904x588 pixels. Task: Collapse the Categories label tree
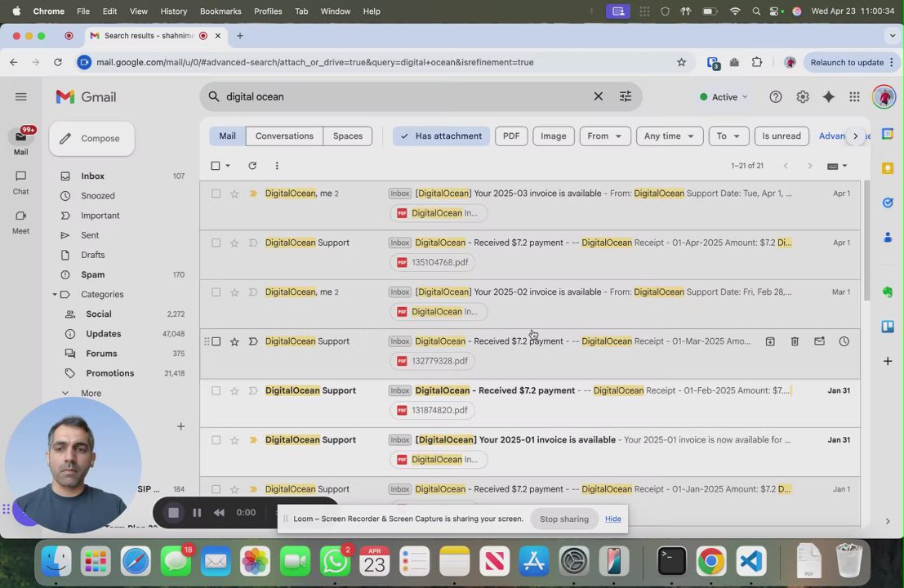(x=55, y=295)
